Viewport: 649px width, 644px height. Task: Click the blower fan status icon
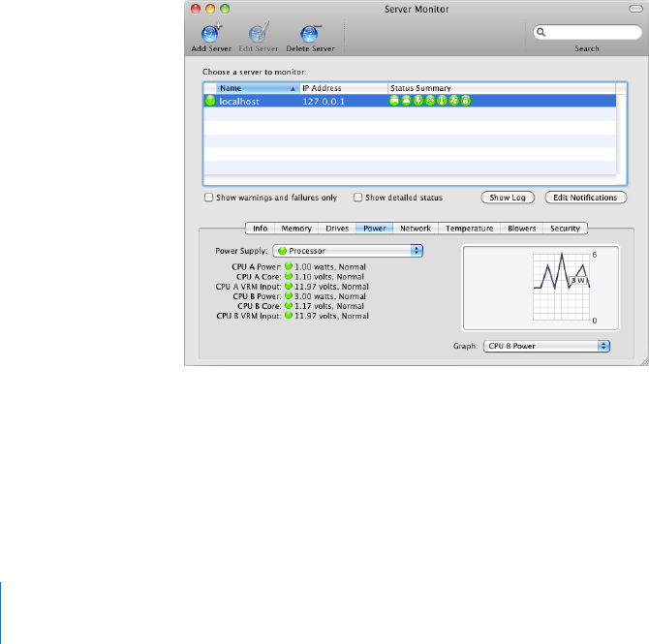[454, 101]
